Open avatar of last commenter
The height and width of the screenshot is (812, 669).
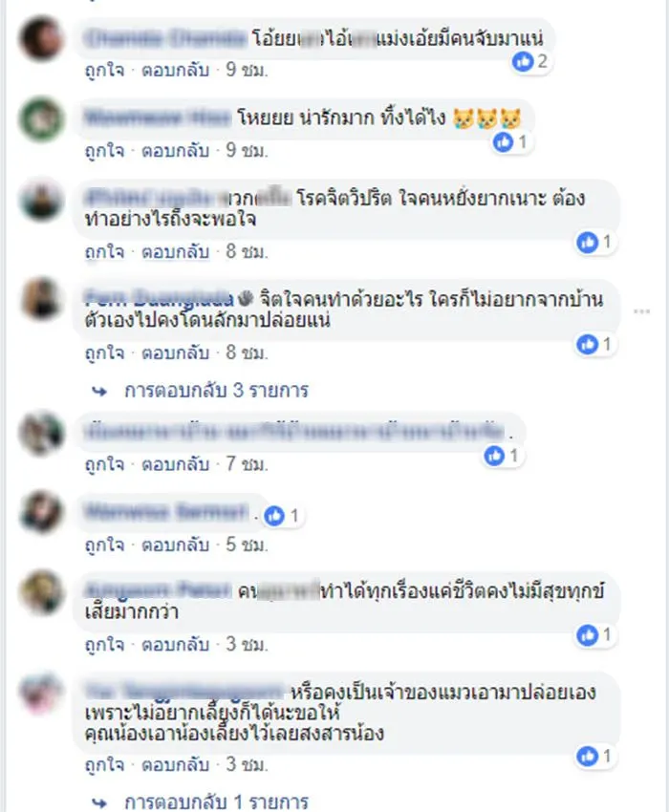coord(41,693)
